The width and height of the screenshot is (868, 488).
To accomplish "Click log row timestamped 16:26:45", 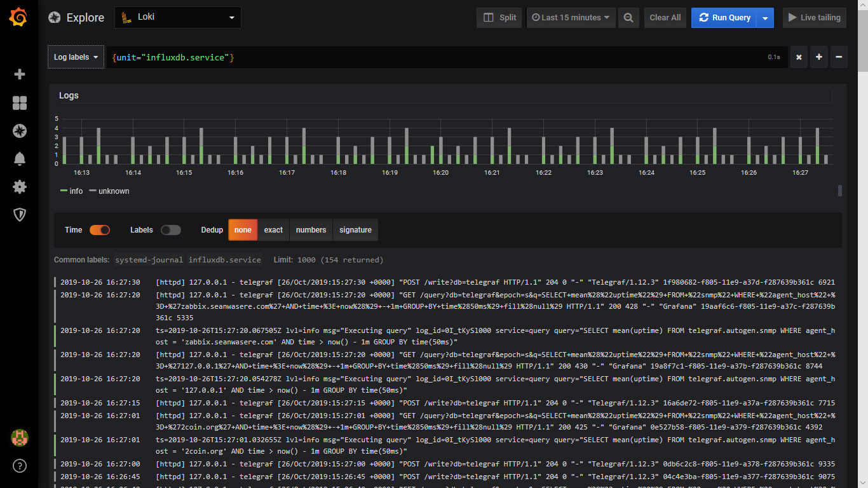I will (x=445, y=477).
